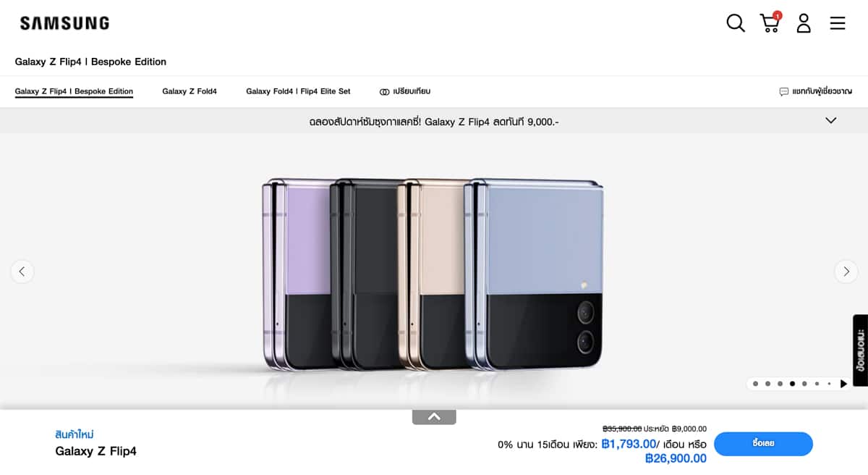Select the last carousel dot indicator
This screenshot has height=475, width=868.
(829, 384)
